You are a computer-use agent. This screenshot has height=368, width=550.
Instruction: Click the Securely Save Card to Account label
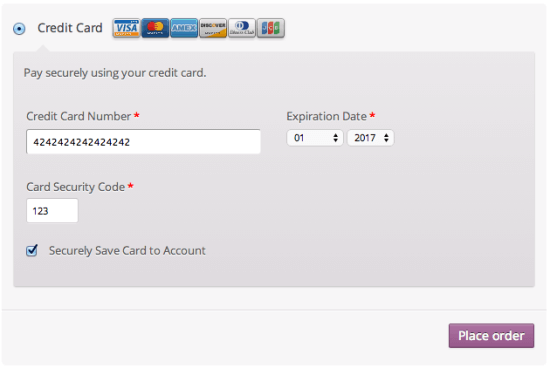(127, 250)
